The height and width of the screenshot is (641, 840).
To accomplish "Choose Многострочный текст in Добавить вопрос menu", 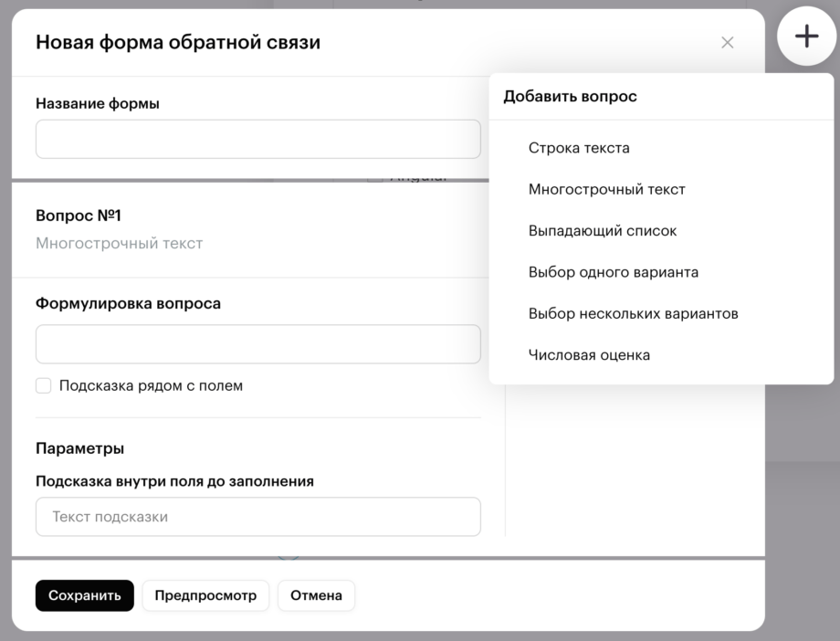I will [606, 190].
